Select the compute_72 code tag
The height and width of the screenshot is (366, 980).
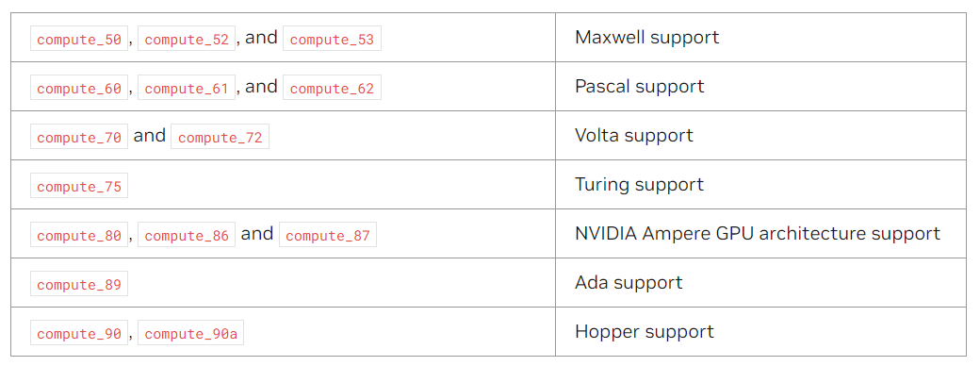tap(220, 137)
